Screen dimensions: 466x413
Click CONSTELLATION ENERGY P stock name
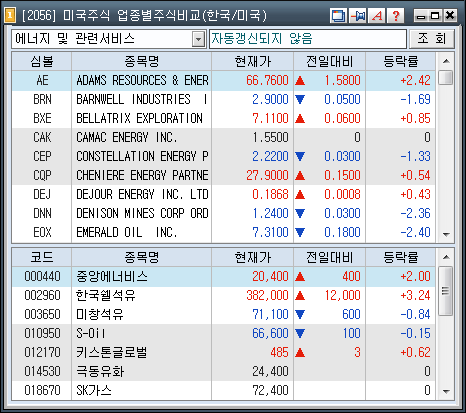tap(142, 156)
